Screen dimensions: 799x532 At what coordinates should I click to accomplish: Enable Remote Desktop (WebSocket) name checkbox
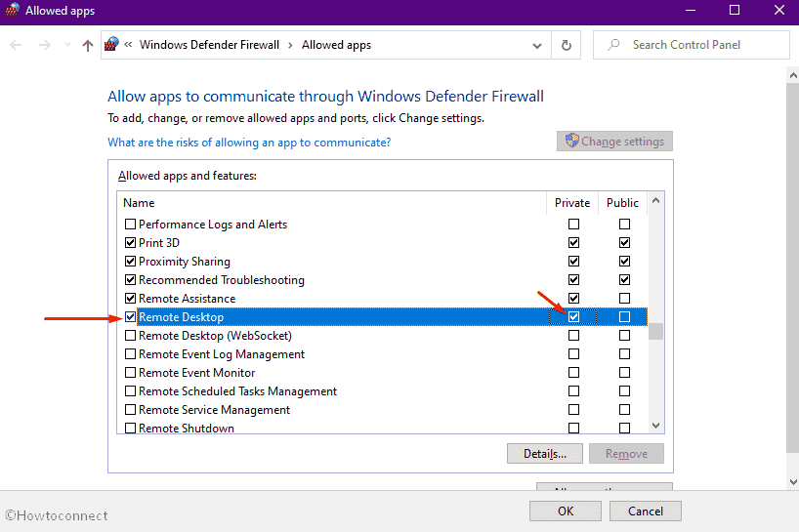(131, 336)
